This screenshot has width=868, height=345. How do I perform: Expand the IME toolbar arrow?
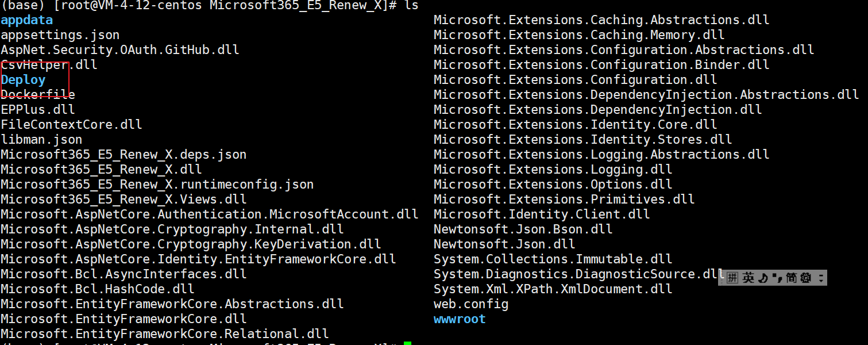821,277
